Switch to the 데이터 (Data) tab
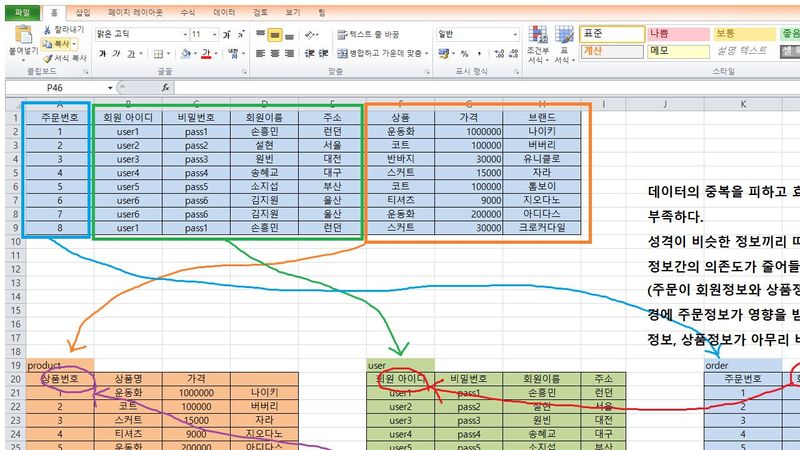The width and height of the screenshot is (800, 450). [224, 12]
